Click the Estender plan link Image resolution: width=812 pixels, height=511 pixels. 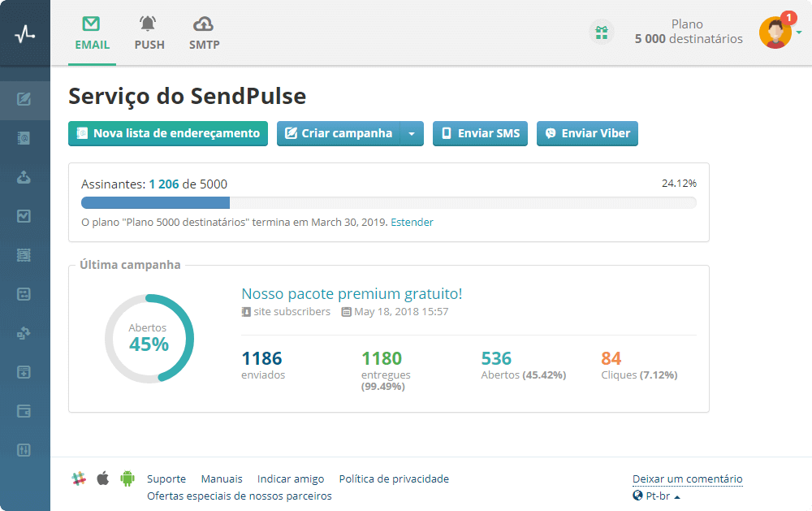(412, 223)
